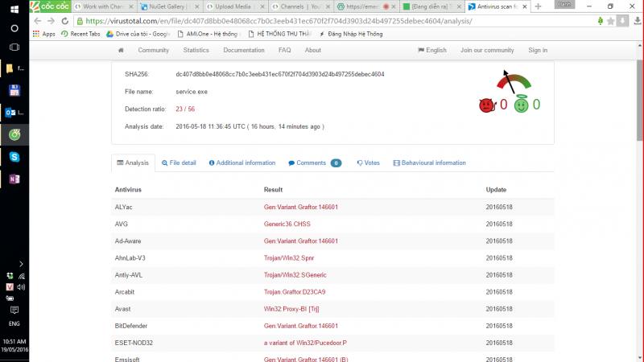Close the Antivirus scan tab
644x362 pixels.
click(525, 6)
